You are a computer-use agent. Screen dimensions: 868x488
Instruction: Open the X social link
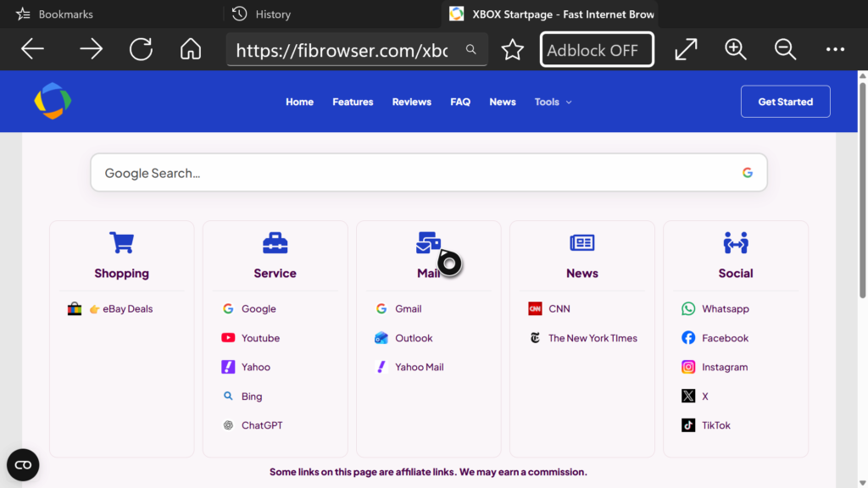695,396
